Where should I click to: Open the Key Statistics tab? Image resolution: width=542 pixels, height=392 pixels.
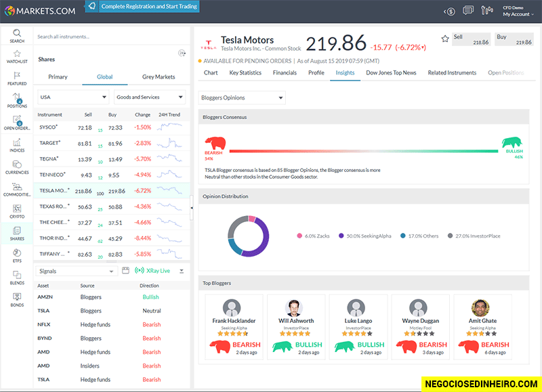point(245,72)
